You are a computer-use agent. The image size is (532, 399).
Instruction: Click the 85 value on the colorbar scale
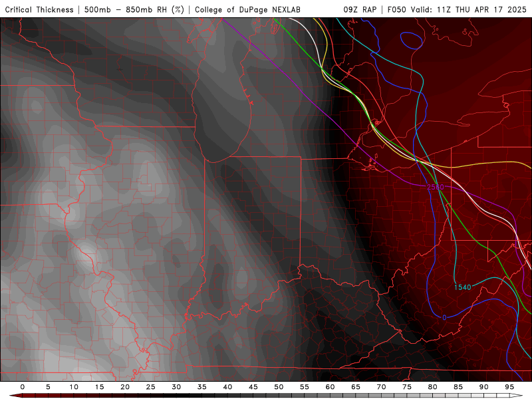point(458,387)
